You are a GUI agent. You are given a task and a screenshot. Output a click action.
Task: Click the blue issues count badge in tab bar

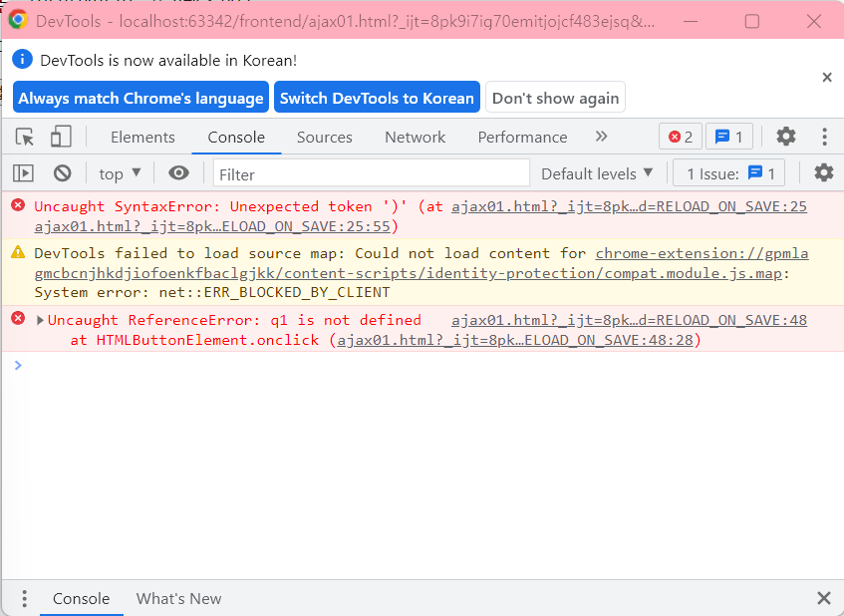[x=728, y=137]
